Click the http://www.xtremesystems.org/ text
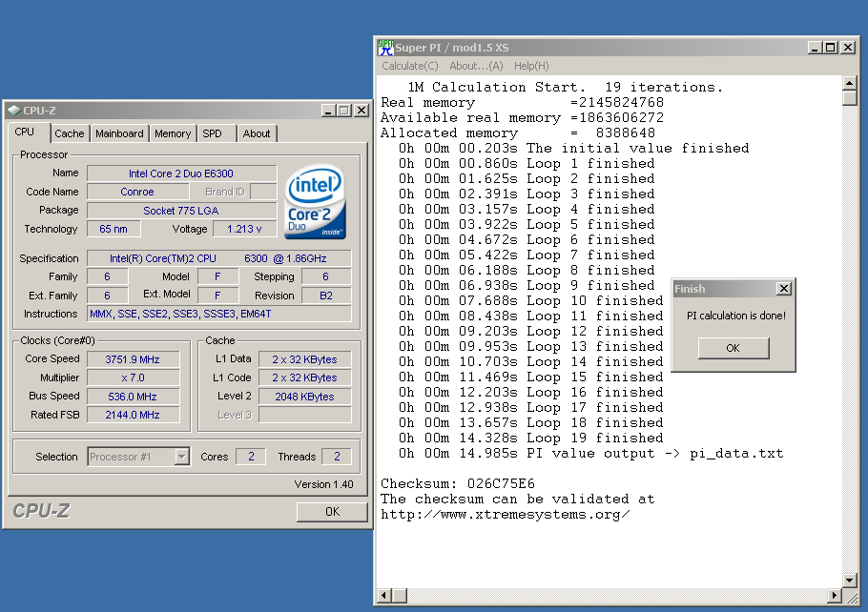Screen dimensions: 868x612 point(505,515)
